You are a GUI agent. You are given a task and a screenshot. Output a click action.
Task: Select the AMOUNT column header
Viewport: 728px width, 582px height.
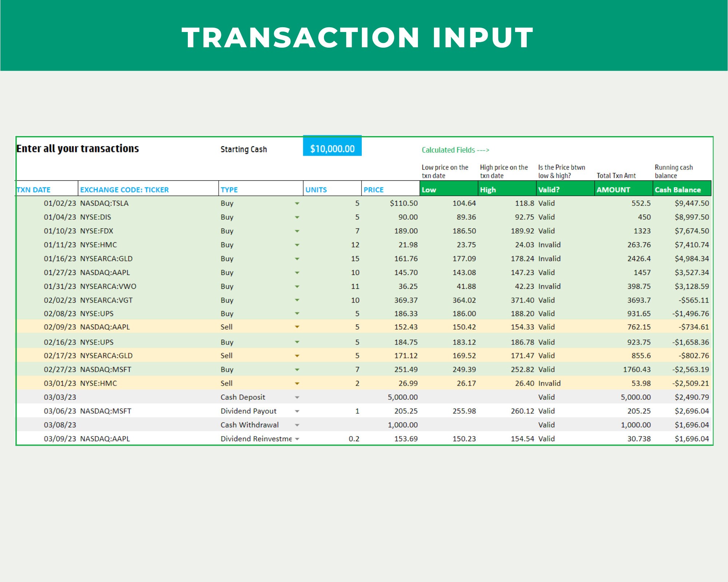pos(624,188)
